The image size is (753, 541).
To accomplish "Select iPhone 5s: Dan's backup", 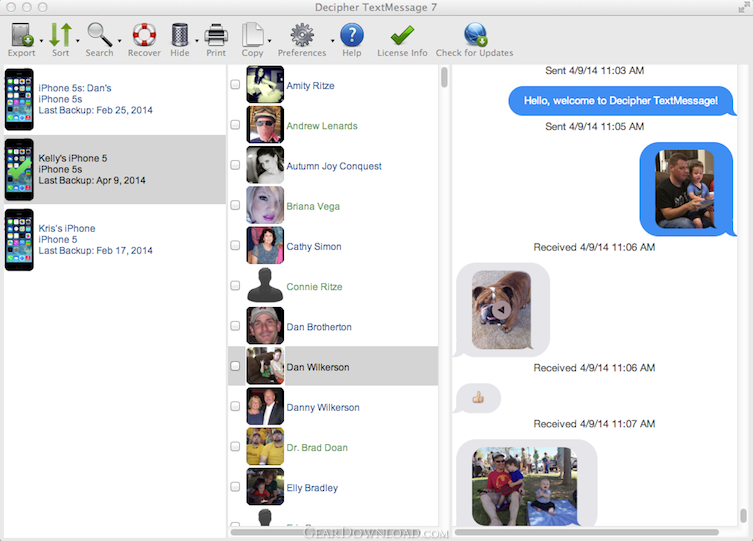I will click(x=115, y=99).
